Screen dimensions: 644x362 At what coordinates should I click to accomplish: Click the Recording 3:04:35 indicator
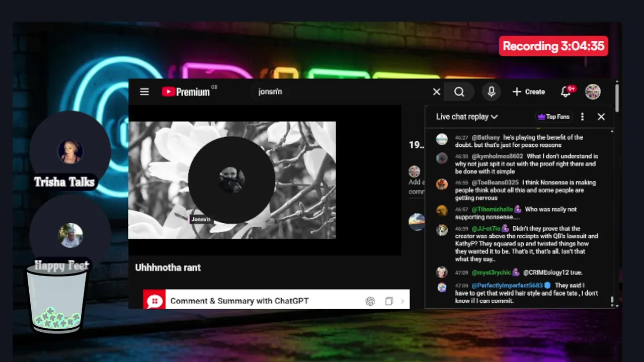point(553,46)
